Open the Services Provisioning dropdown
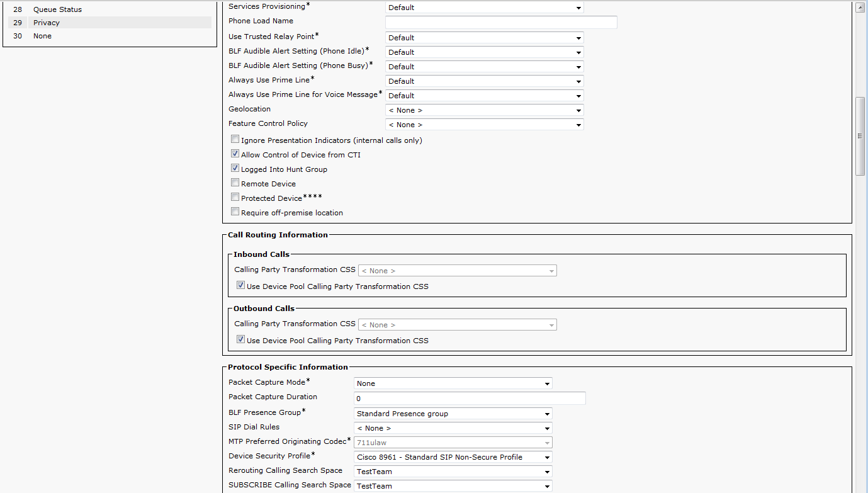Screen dimensions: 868x493 484,8
